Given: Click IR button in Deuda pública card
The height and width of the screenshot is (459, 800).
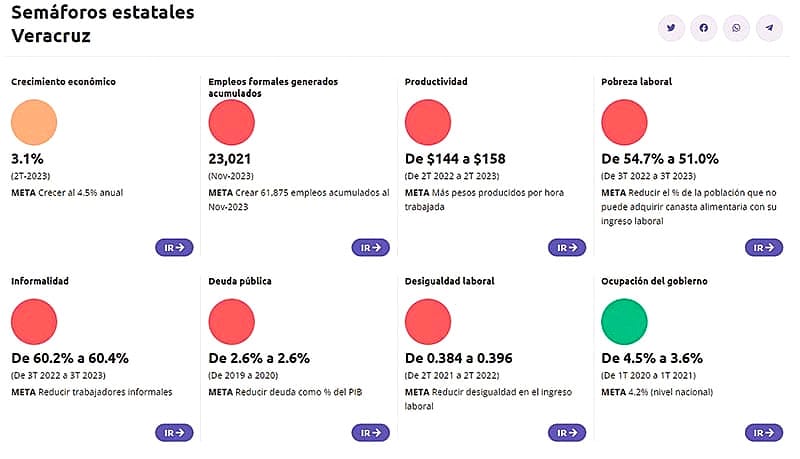Looking at the screenshot, I should tap(370, 432).
